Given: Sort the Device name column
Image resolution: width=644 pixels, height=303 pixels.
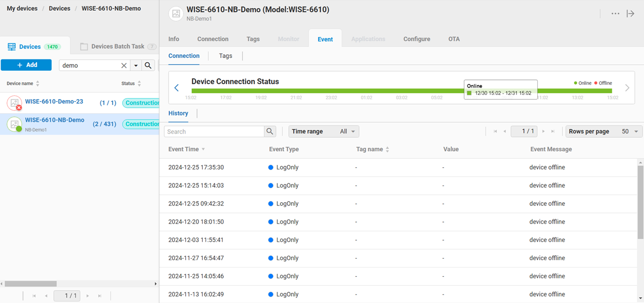Looking at the screenshot, I should coord(38,84).
